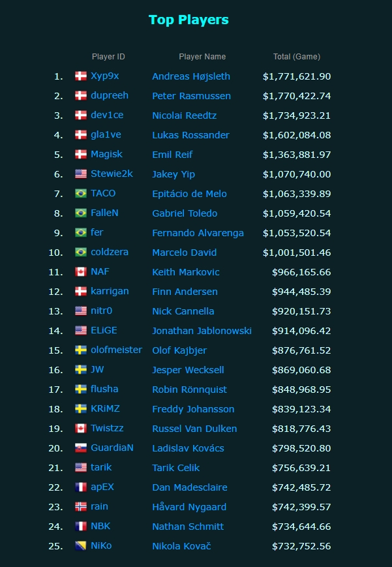Image resolution: width=392 pixels, height=567 pixels.
Task: Click the Total (Game) column header
Action: tap(297, 57)
